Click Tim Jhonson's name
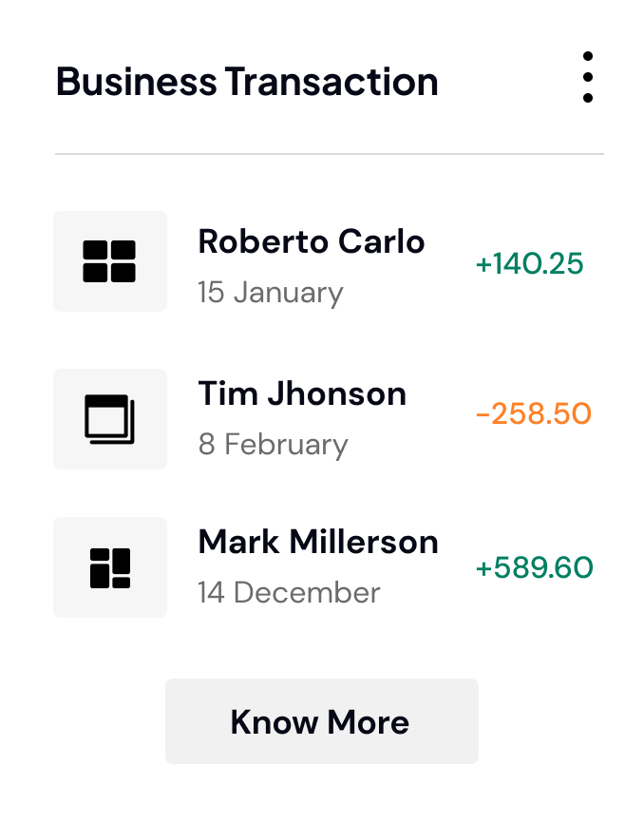The width and height of the screenshot is (644, 823). (x=302, y=393)
